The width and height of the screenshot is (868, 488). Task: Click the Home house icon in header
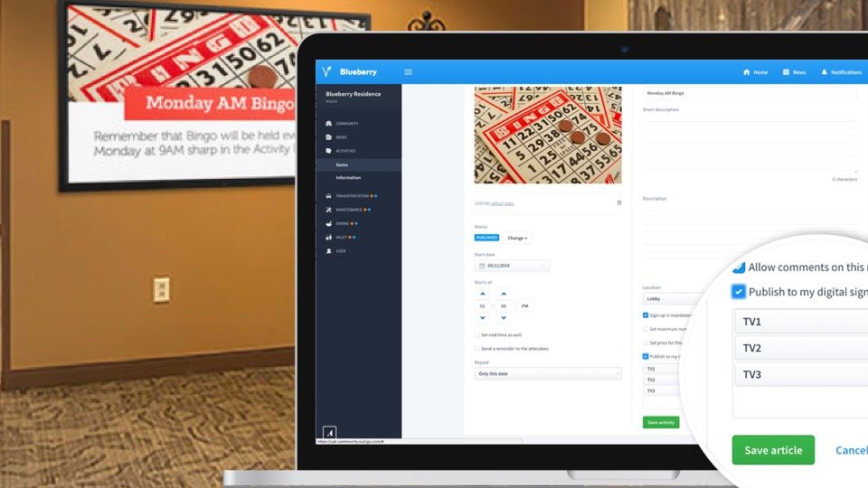pyautogui.click(x=746, y=72)
